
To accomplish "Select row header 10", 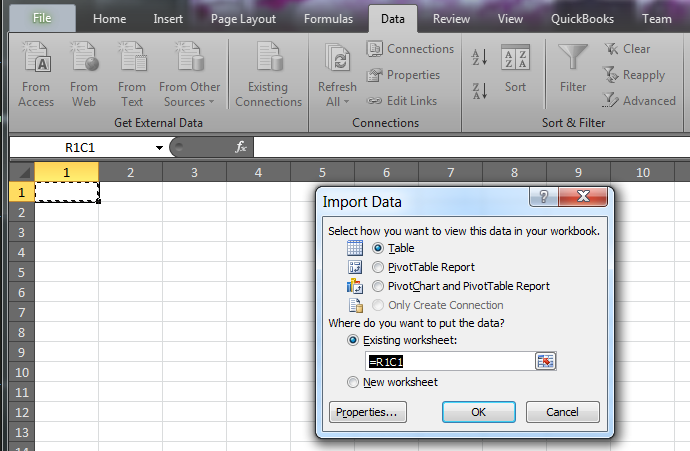I will (22, 373).
